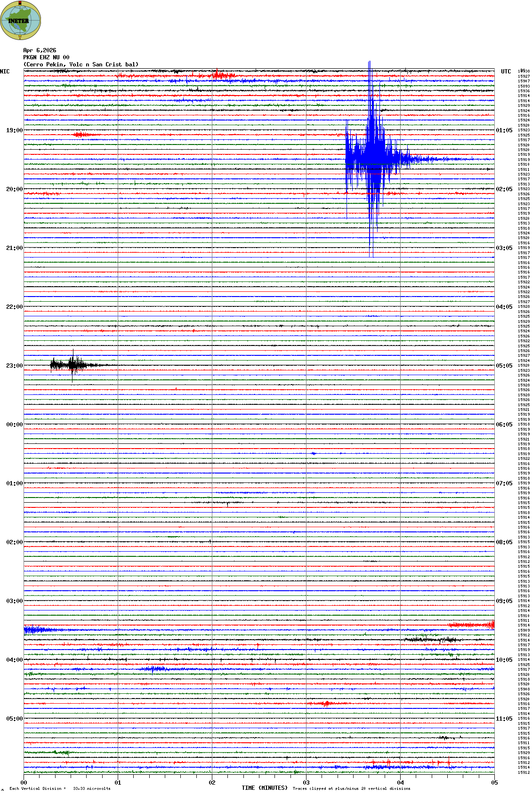The height and width of the screenshot is (795, 532).
Task: Click the UTC timezone header
Action: pyautogui.click(x=506, y=72)
